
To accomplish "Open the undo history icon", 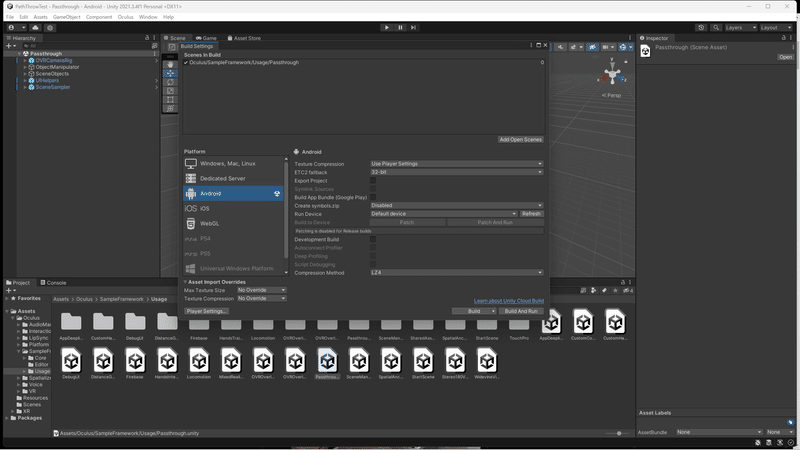I will point(701,28).
